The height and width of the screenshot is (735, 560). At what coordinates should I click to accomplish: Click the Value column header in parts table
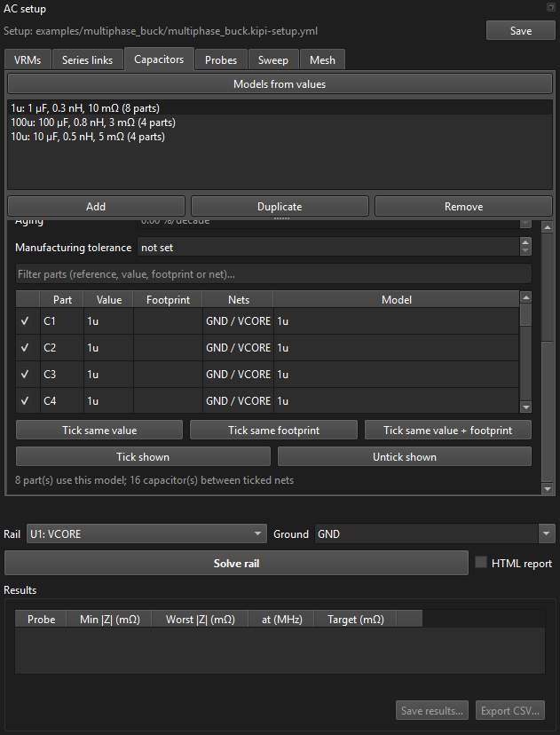click(109, 299)
